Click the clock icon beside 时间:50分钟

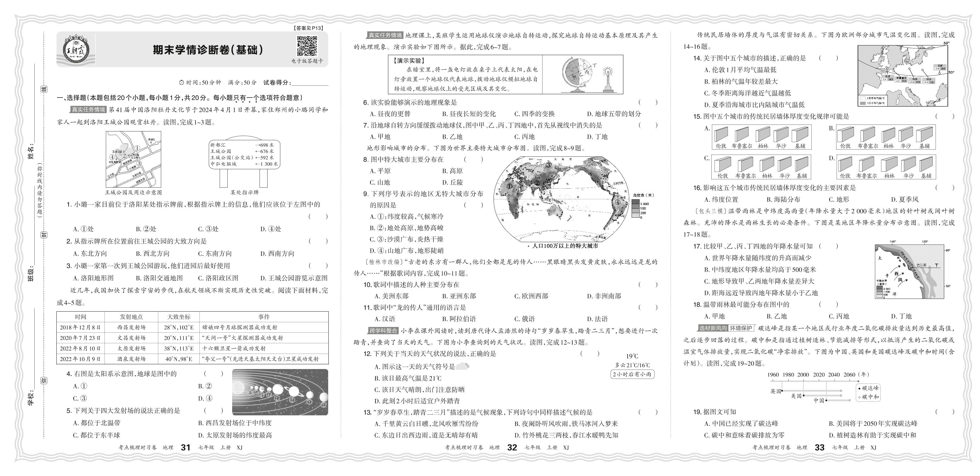[x=181, y=82]
